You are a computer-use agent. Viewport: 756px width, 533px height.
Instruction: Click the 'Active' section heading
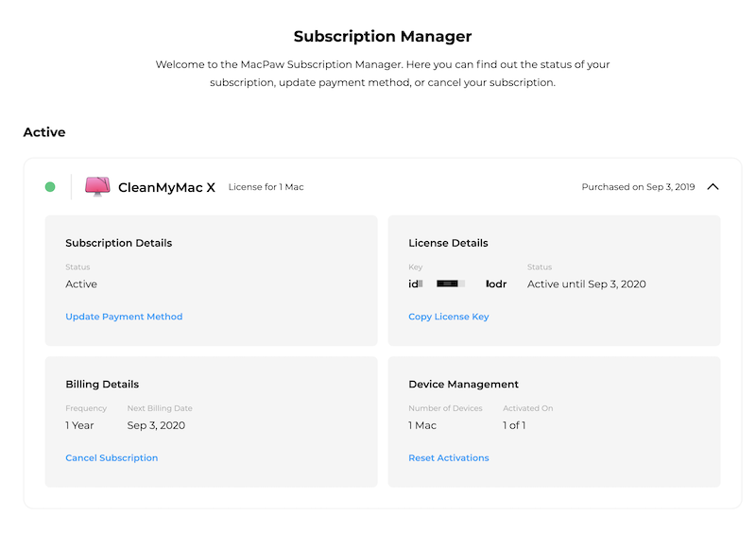[44, 132]
